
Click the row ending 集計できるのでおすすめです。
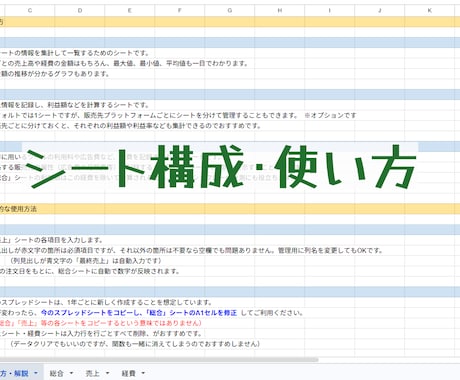[x=131, y=126]
